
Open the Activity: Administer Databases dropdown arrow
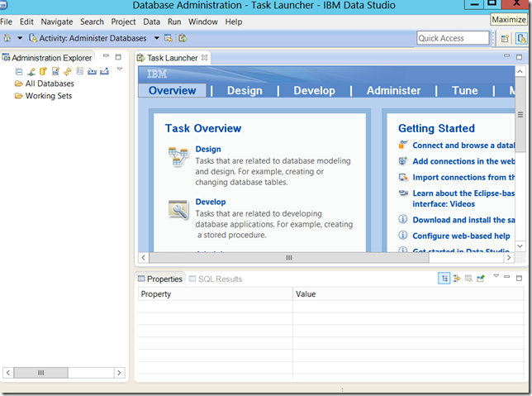pyautogui.click(x=156, y=38)
